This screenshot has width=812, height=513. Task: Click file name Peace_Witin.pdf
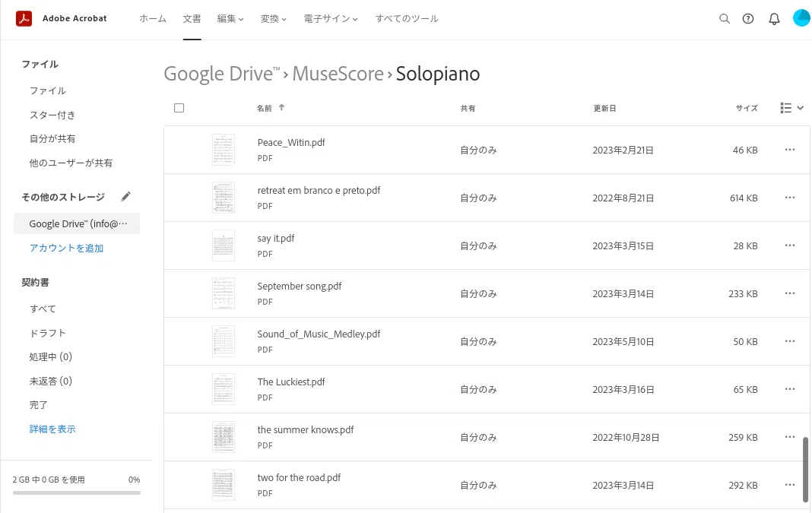291,142
